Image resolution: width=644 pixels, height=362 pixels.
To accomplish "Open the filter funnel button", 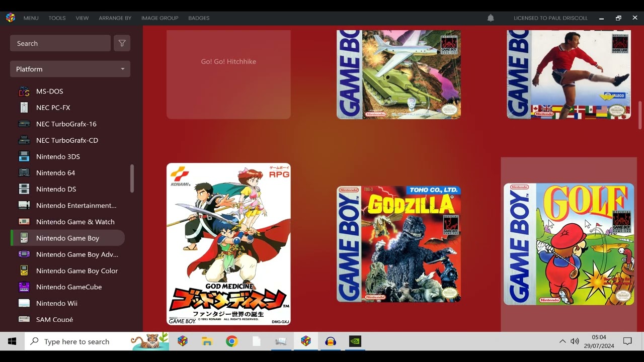I will 122,43.
